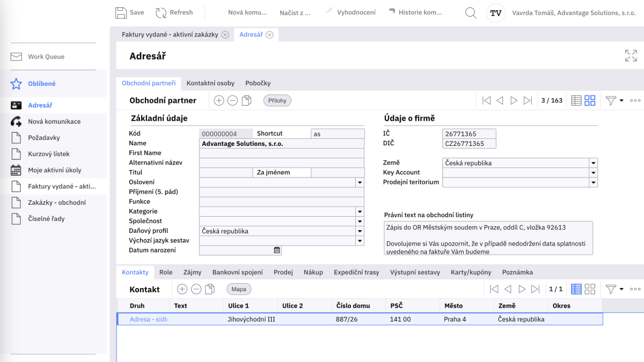Click into the First Name field
Image resolution: width=644 pixels, height=362 pixels.
[281, 153]
